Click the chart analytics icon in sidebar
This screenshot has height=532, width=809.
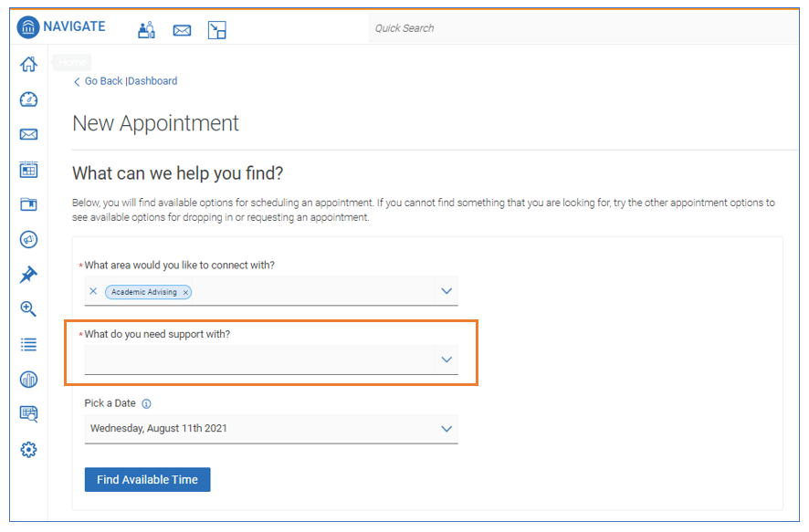[x=28, y=380]
